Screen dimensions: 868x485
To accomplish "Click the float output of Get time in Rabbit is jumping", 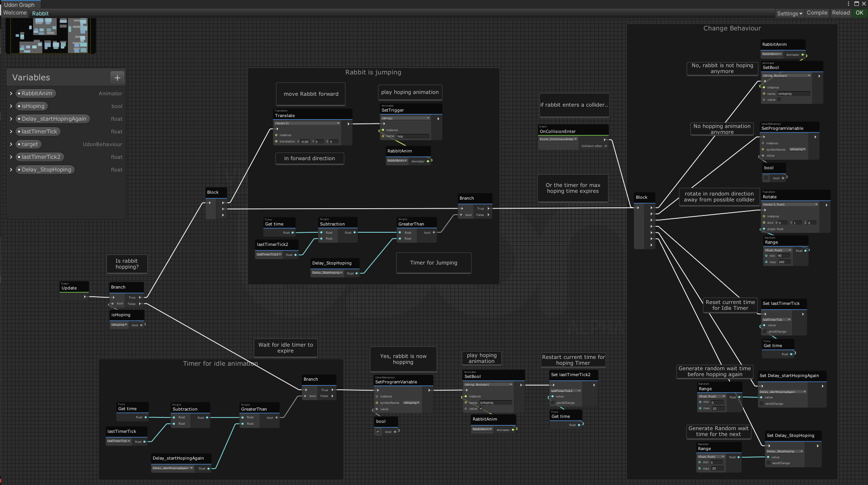I will [292, 232].
